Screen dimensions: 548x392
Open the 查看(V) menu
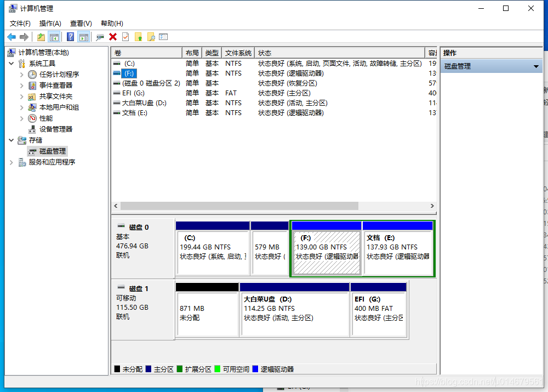click(x=81, y=24)
